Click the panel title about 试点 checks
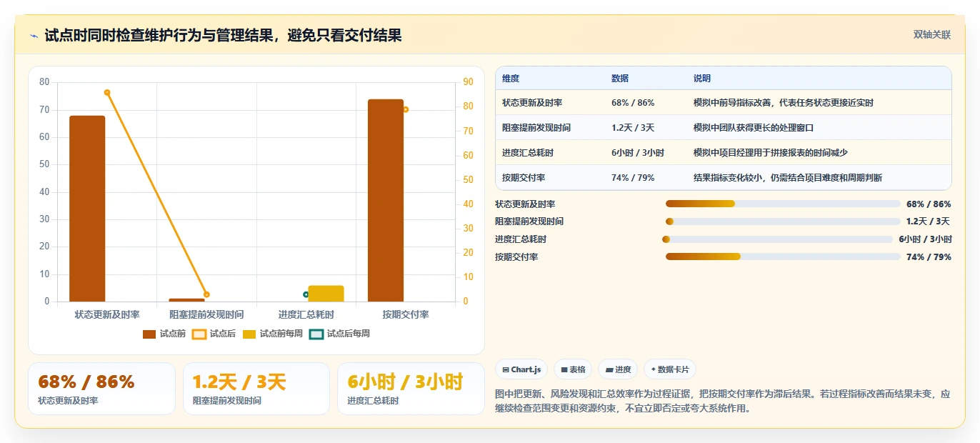980x443 pixels. pyautogui.click(x=223, y=36)
